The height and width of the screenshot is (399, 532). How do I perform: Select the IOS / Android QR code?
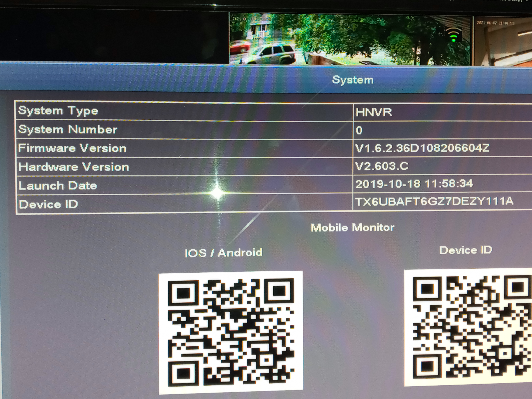point(231,333)
